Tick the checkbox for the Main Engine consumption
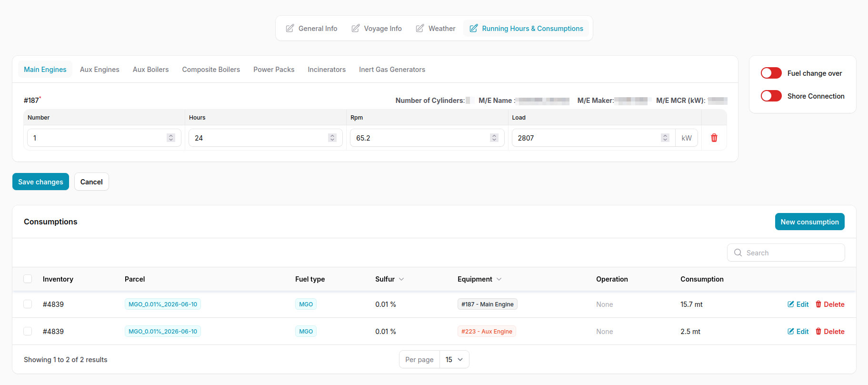Image resolution: width=868 pixels, height=385 pixels. coord(28,304)
